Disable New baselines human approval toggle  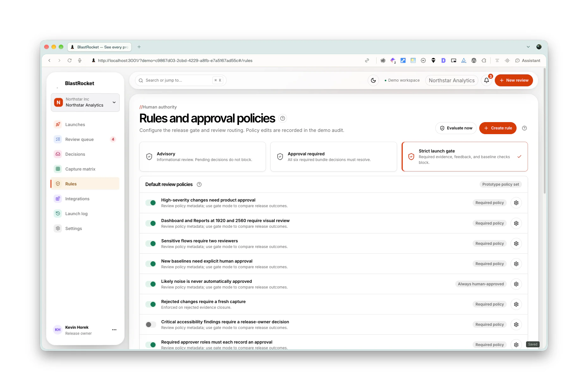tap(151, 264)
